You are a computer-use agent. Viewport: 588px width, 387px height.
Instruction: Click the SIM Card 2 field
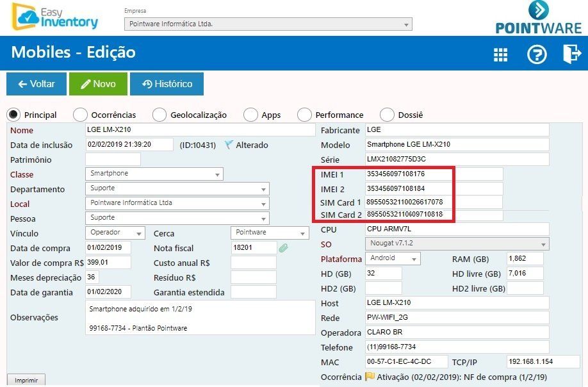[x=434, y=215]
